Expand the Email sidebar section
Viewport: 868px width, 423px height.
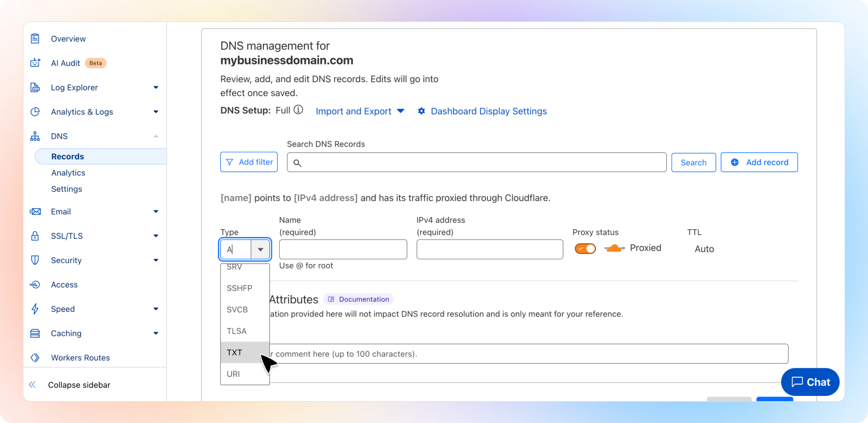(156, 212)
